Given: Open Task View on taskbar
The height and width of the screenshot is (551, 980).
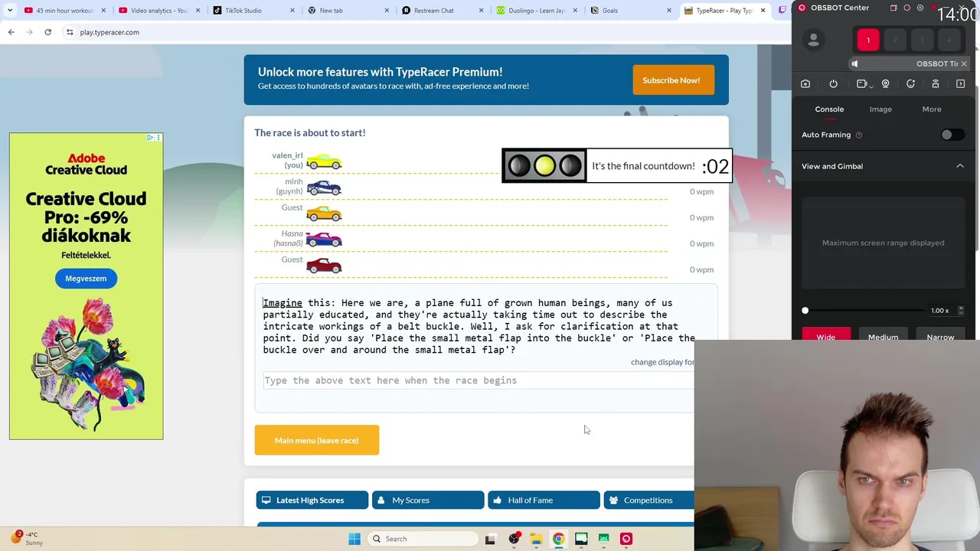Looking at the screenshot, I should click(x=491, y=539).
